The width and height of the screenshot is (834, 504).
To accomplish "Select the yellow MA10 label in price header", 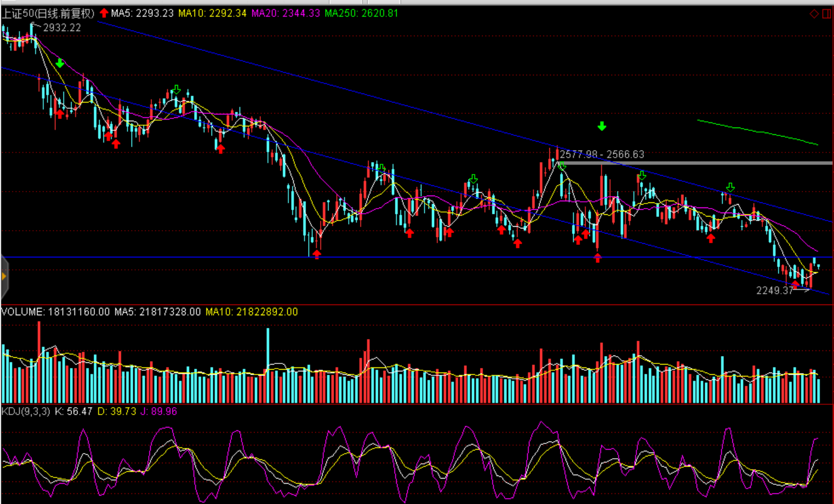I will click(x=212, y=13).
